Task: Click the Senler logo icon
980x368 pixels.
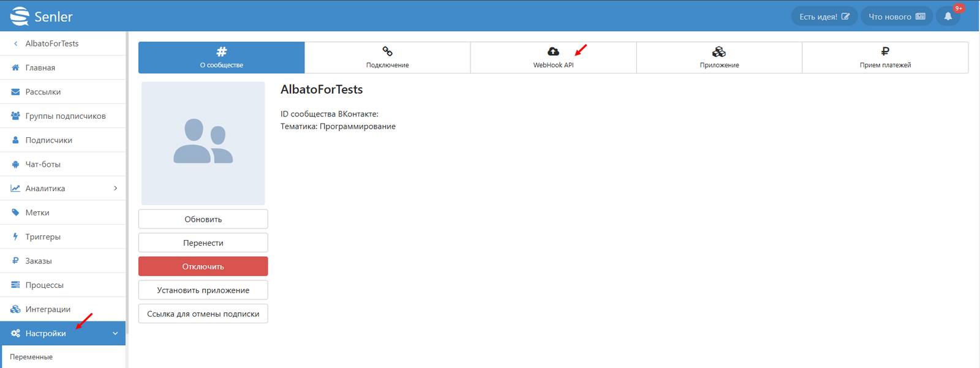Action: point(20,16)
